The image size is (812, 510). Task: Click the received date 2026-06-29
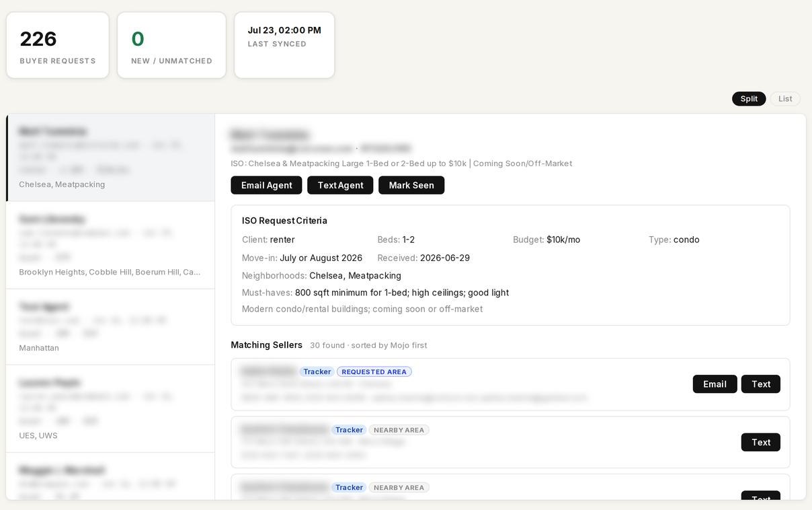(445, 258)
